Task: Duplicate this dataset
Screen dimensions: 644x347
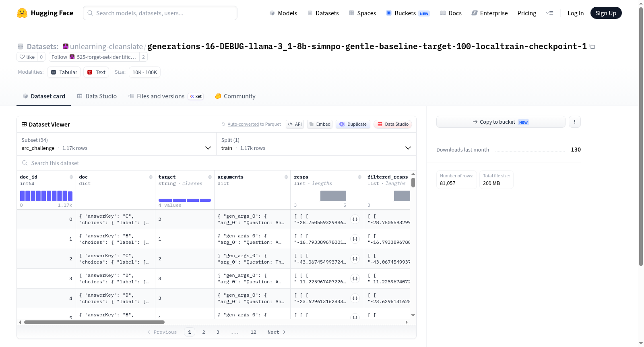Action: click(x=353, y=124)
